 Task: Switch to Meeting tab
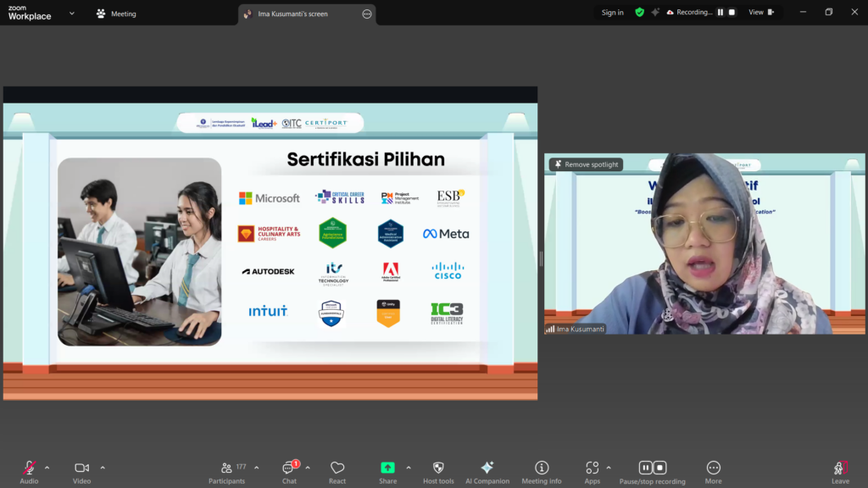tap(116, 14)
